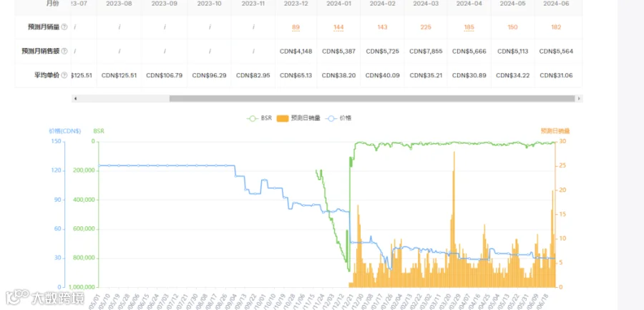
Task: Click average price CDN$30.89 cell
Action: pyautogui.click(x=469, y=76)
